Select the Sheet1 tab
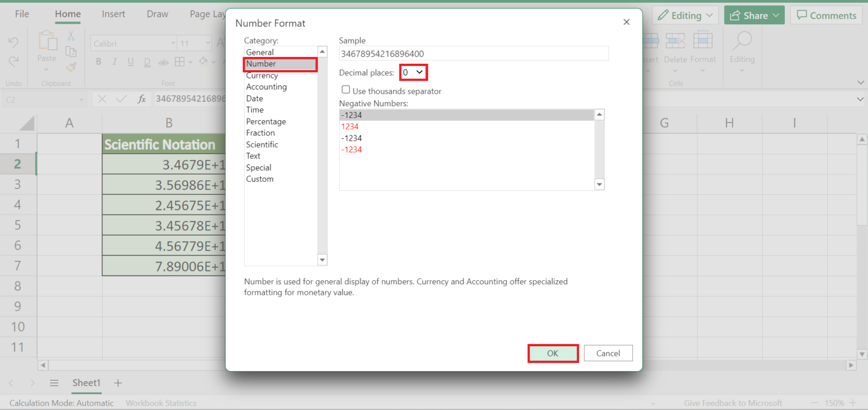Viewport: 868px width, 410px height. [x=86, y=383]
